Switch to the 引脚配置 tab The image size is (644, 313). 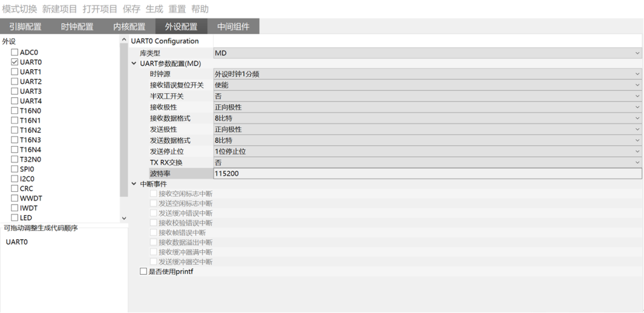point(26,27)
